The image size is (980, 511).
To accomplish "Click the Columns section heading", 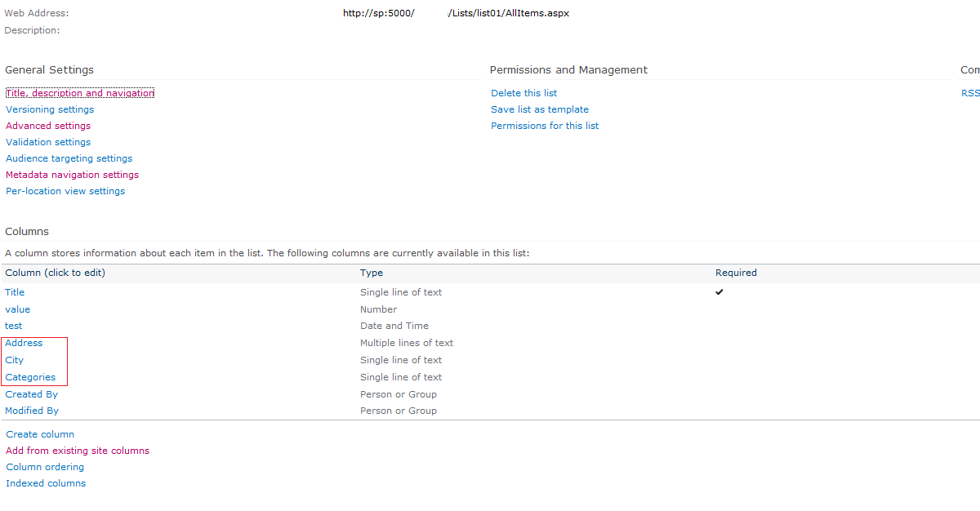I will coord(27,232).
